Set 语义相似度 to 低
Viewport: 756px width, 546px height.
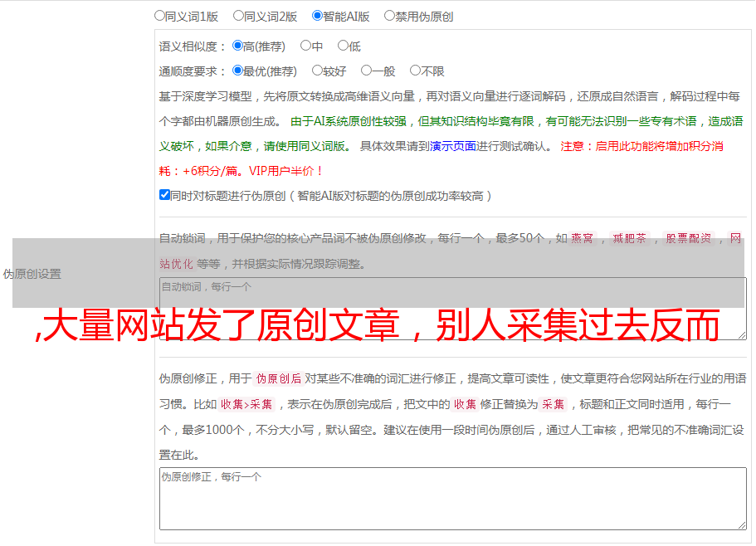(343, 46)
